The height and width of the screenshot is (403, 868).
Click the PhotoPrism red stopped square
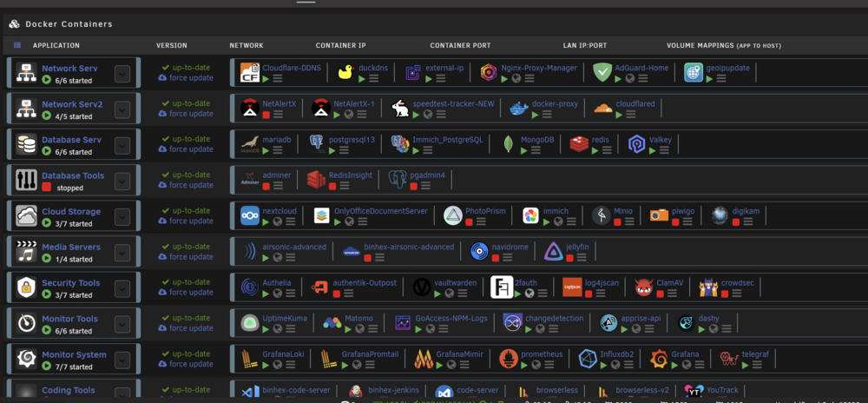click(469, 221)
